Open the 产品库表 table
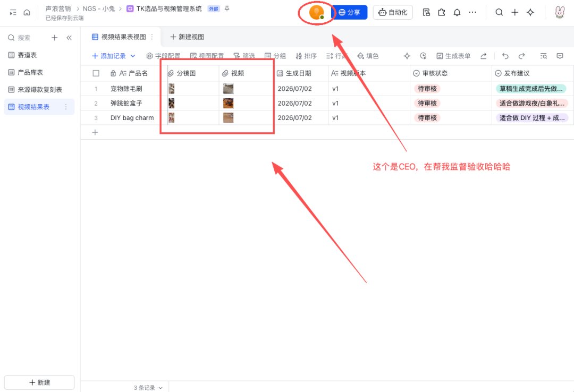 click(x=39, y=72)
